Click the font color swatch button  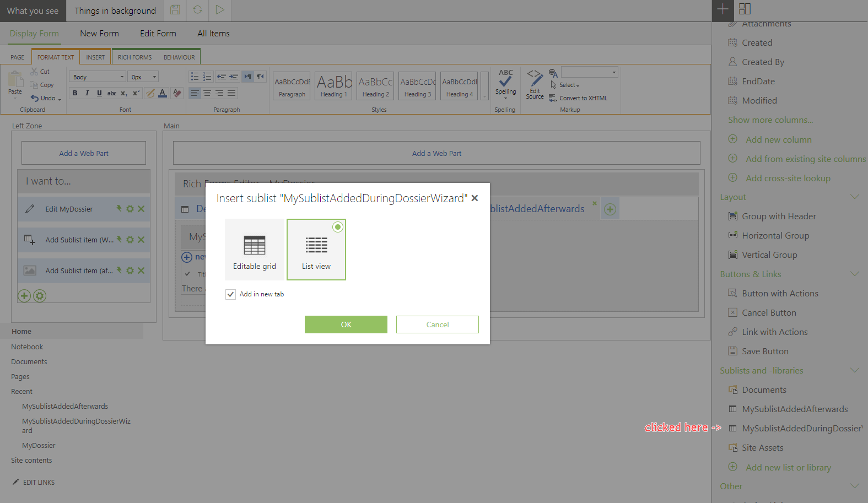[x=163, y=93]
